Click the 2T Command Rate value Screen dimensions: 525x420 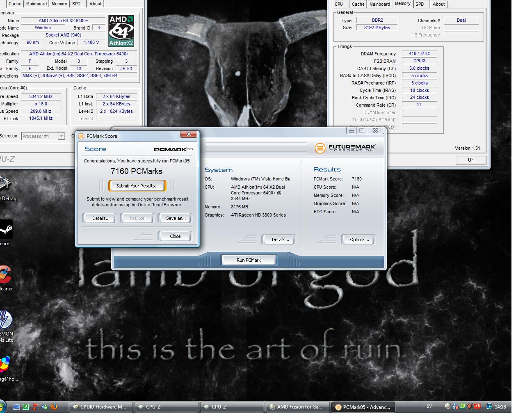[419, 105]
